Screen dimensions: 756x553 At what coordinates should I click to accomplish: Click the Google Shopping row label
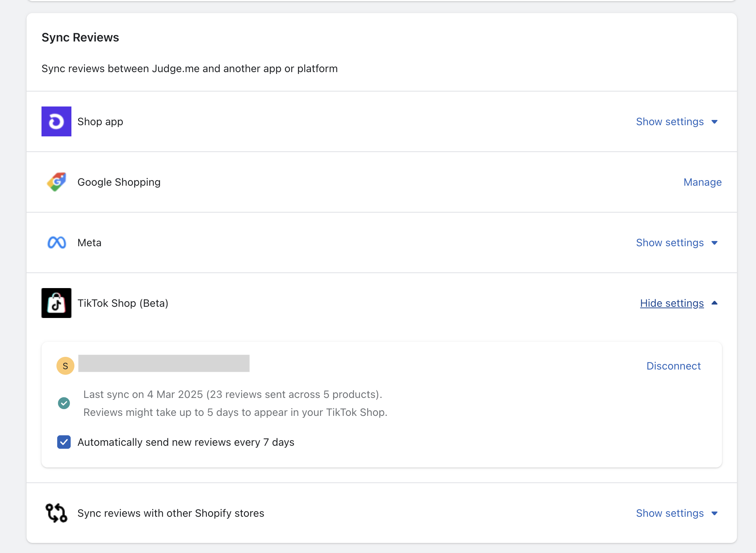click(x=119, y=182)
